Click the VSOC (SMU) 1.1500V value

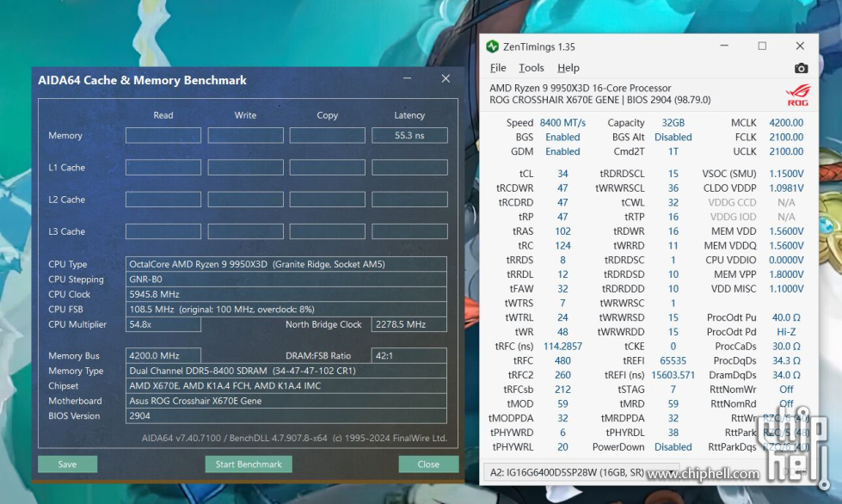tap(786, 174)
